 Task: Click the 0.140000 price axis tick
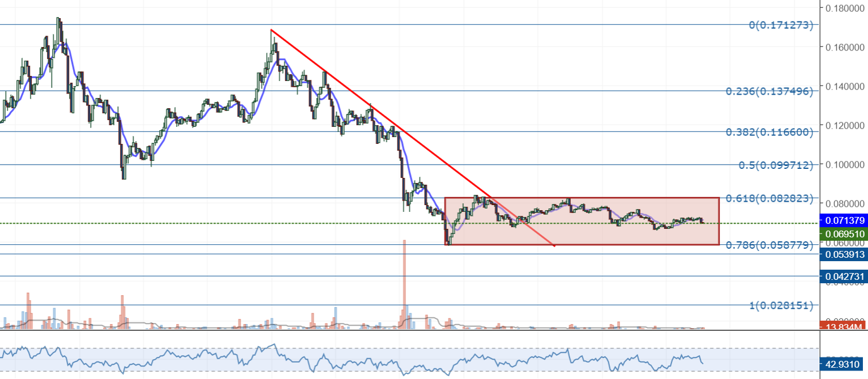pyautogui.click(x=847, y=87)
